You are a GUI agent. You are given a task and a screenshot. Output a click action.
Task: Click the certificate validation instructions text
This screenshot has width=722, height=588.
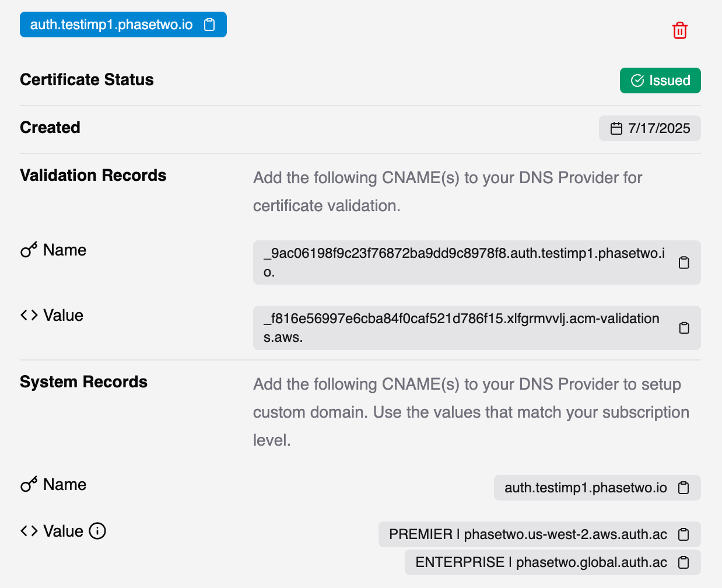coord(447,191)
